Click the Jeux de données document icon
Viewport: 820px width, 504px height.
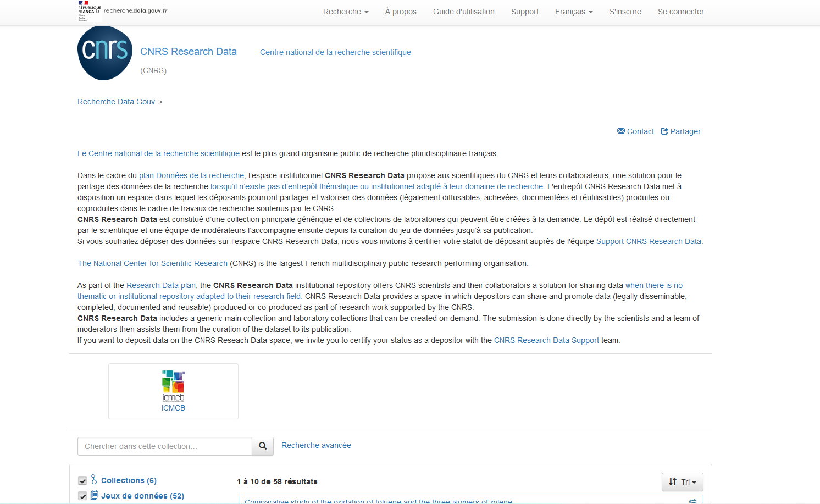point(93,495)
